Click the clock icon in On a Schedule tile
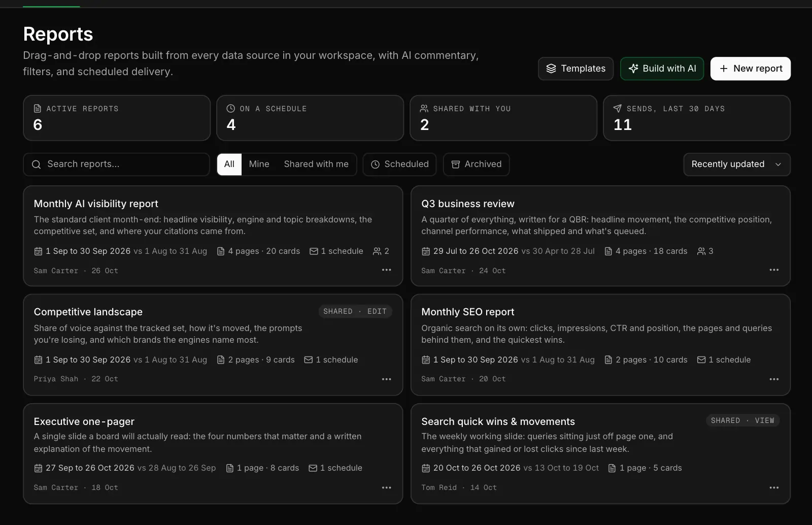The height and width of the screenshot is (525, 812). (x=230, y=109)
